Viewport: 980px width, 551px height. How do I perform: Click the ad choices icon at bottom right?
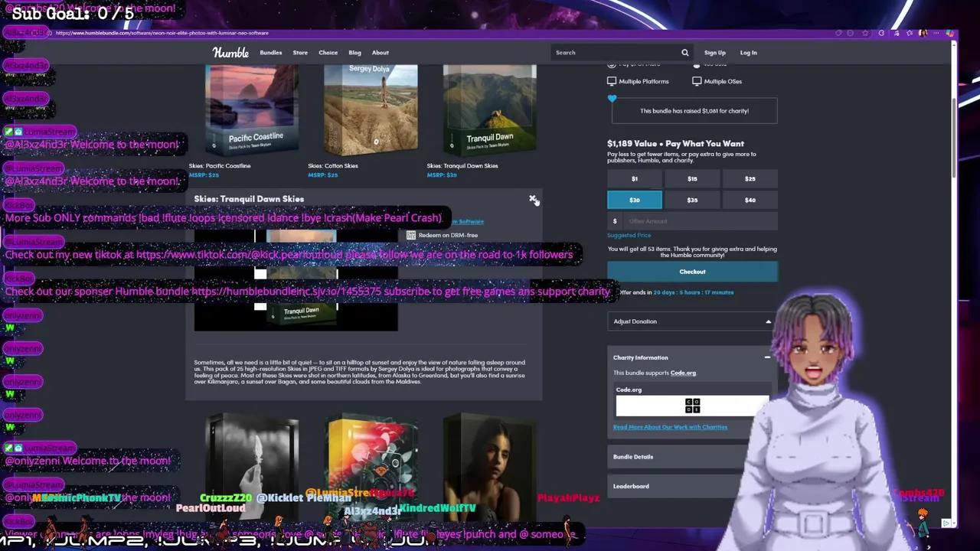[946, 523]
